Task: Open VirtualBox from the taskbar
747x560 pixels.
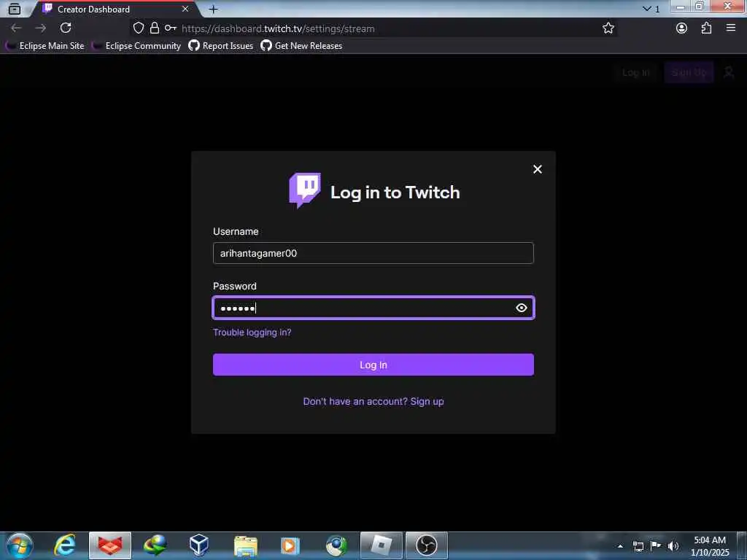Action: point(198,545)
